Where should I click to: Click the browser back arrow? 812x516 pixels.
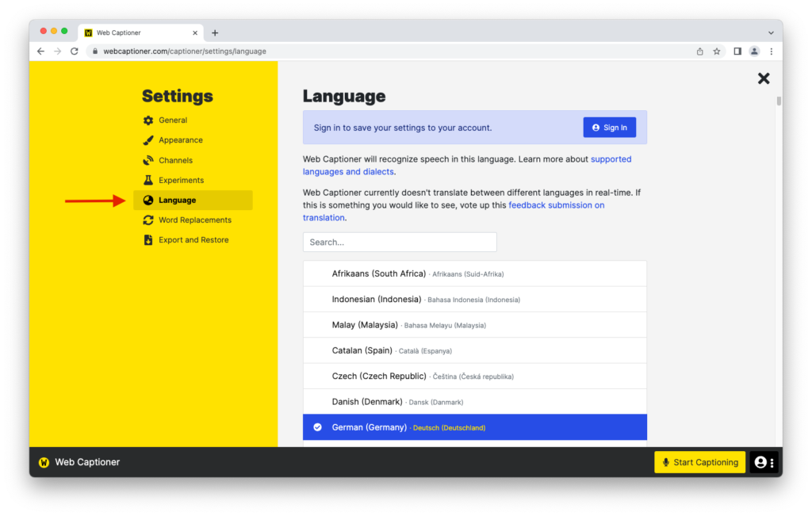coord(41,52)
